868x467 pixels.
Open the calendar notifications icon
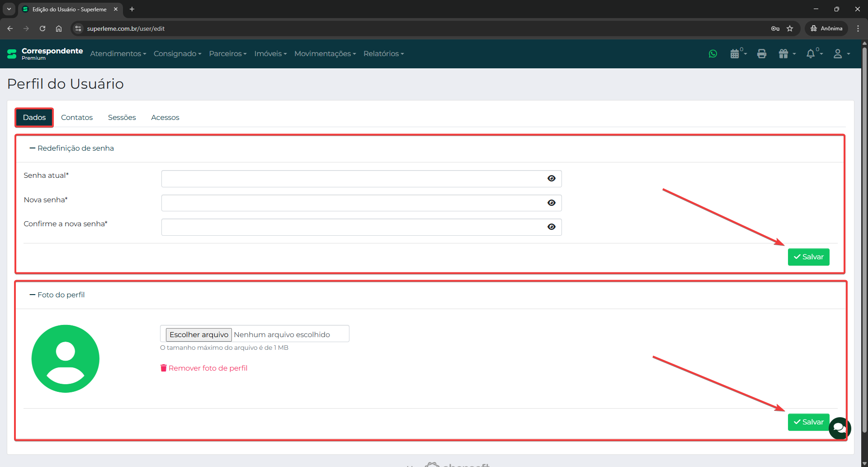tap(736, 54)
